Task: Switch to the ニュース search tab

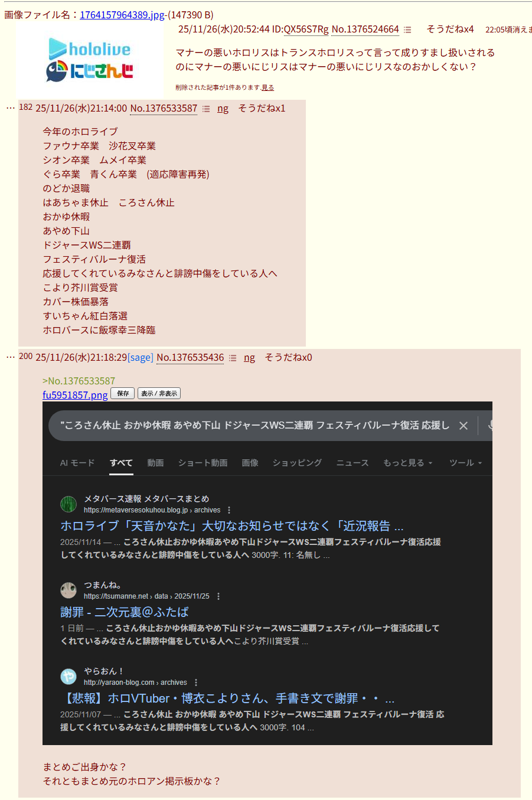Action: point(353,463)
